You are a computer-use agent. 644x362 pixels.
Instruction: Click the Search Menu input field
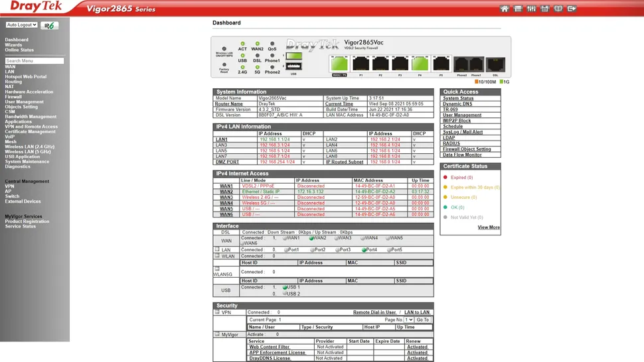click(x=35, y=61)
